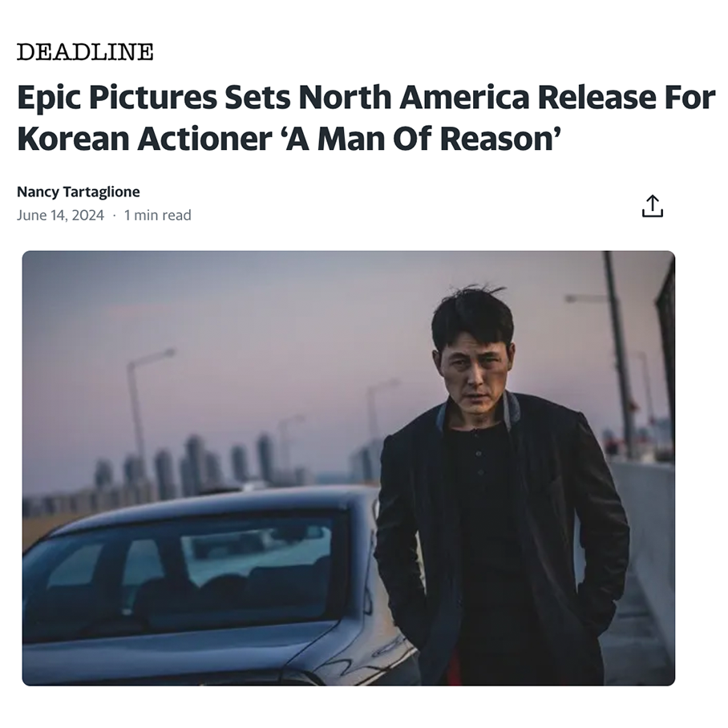
Task: Click the share icon beside the byline
Action: pyautogui.click(x=653, y=206)
